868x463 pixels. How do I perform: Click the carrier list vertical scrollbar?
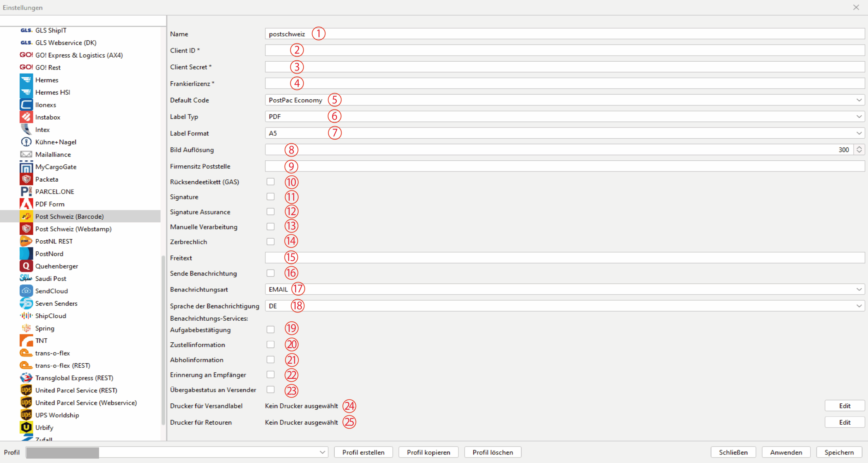[x=163, y=340]
